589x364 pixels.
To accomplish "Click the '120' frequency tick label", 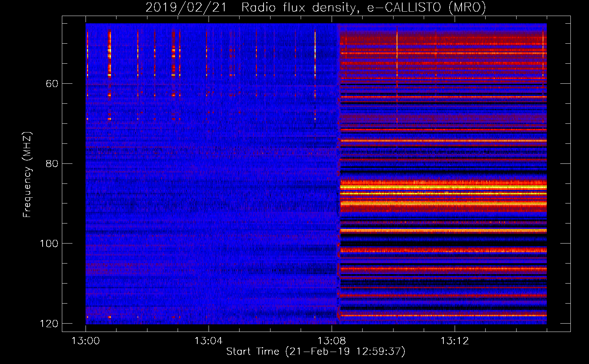I will point(49,324).
